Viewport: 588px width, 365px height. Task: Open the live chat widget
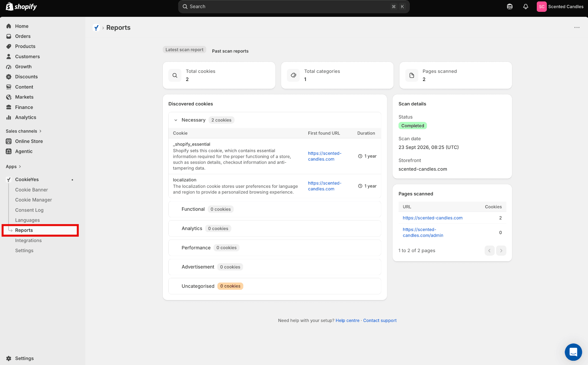tap(573, 352)
